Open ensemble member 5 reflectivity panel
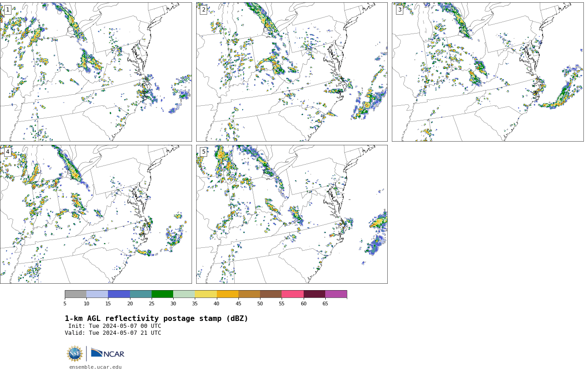 tap(292, 214)
